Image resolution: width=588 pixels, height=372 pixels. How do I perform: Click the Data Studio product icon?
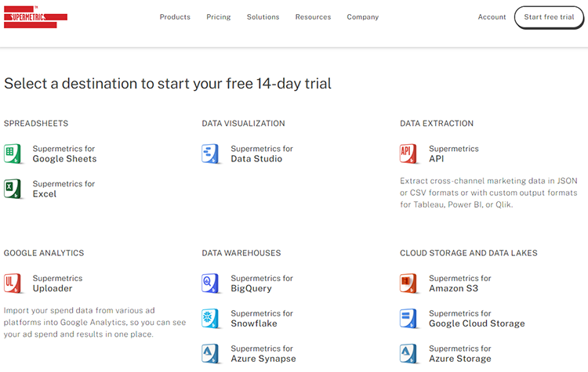pyautogui.click(x=210, y=153)
